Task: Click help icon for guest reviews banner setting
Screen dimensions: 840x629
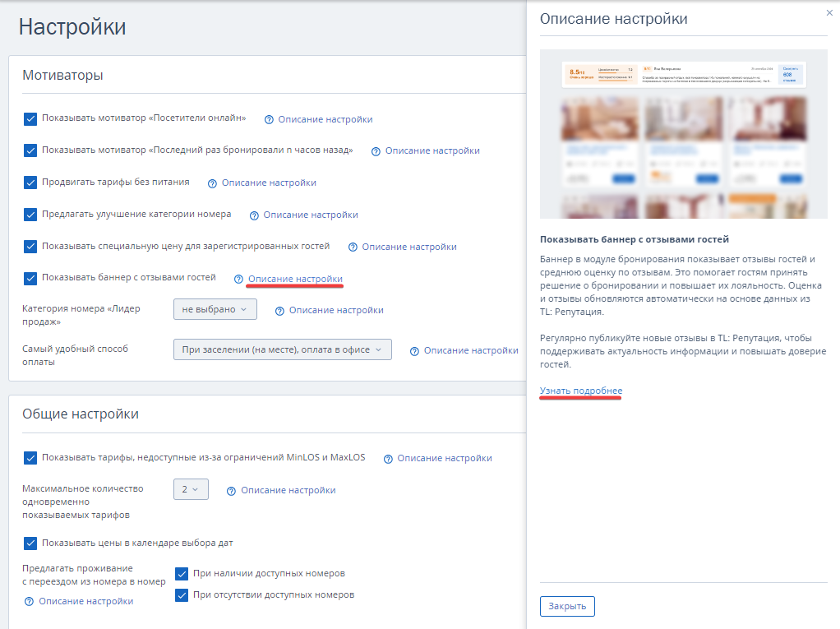Action: 239,279
